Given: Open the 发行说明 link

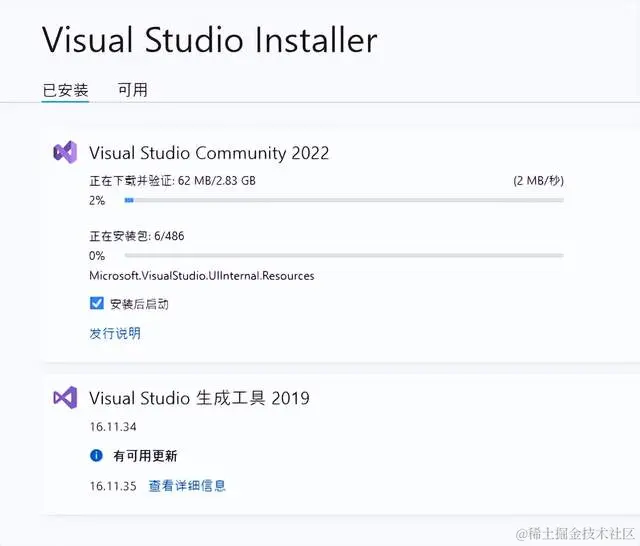Looking at the screenshot, I should point(115,333).
